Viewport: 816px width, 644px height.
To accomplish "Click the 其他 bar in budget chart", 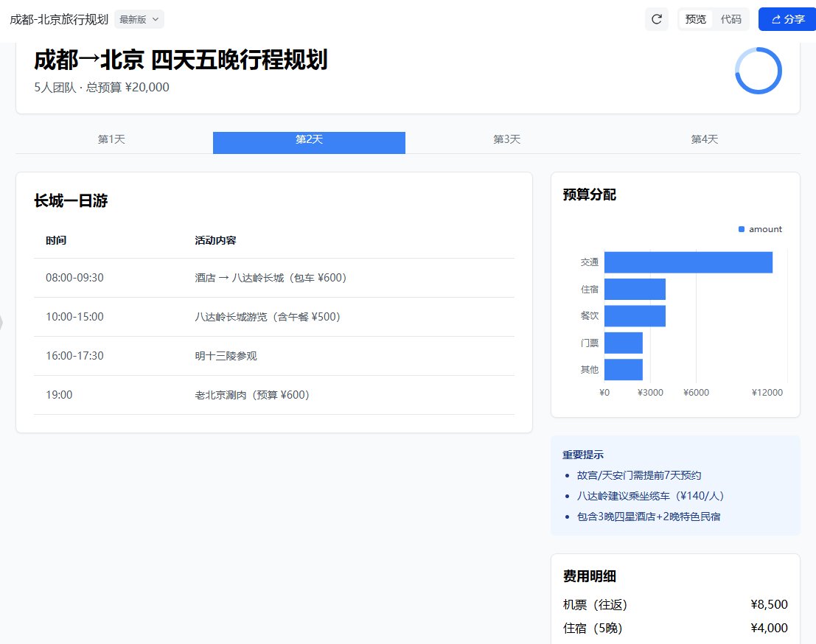I will click(x=623, y=369).
